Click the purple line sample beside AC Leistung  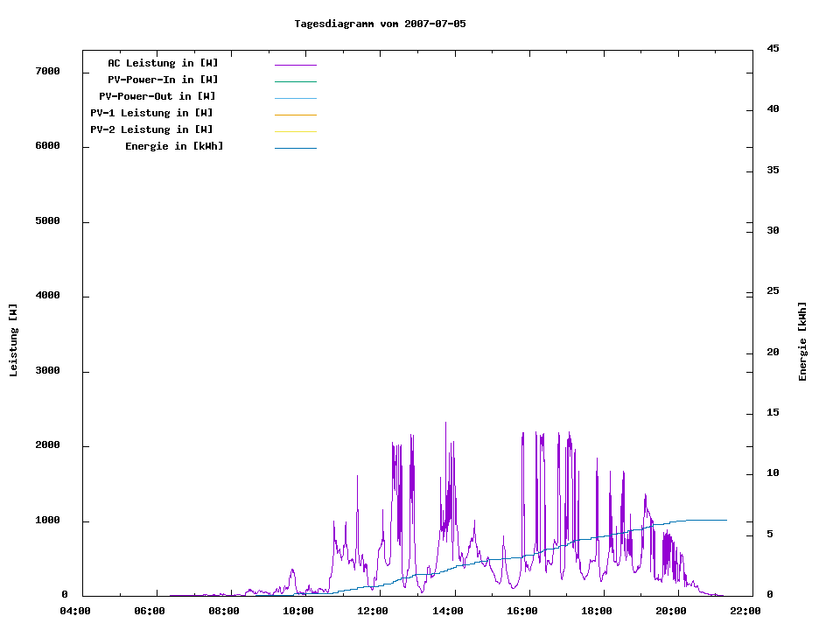click(295, 65)
